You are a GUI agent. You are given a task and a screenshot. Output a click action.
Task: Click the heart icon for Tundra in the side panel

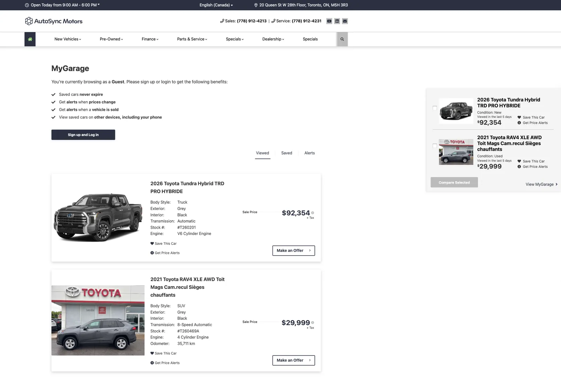pos(519,117)
